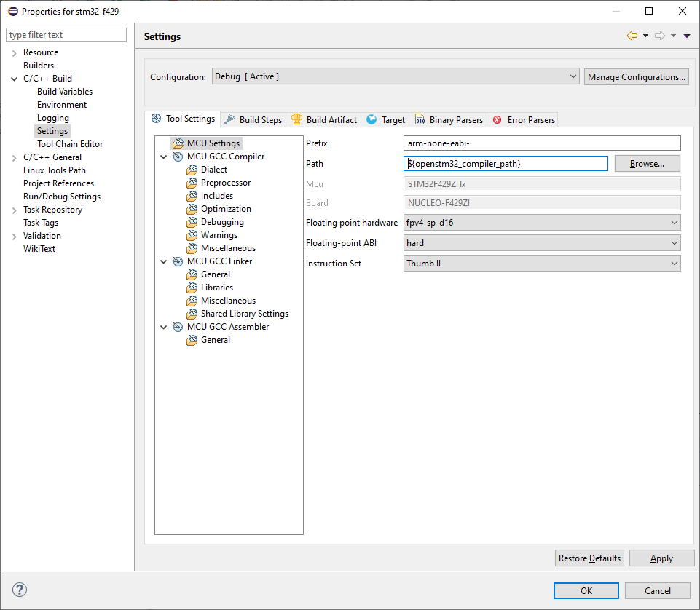Open the Configuration dropdown
This screenshot has height=610, width=700.
(x=396, y=76)
